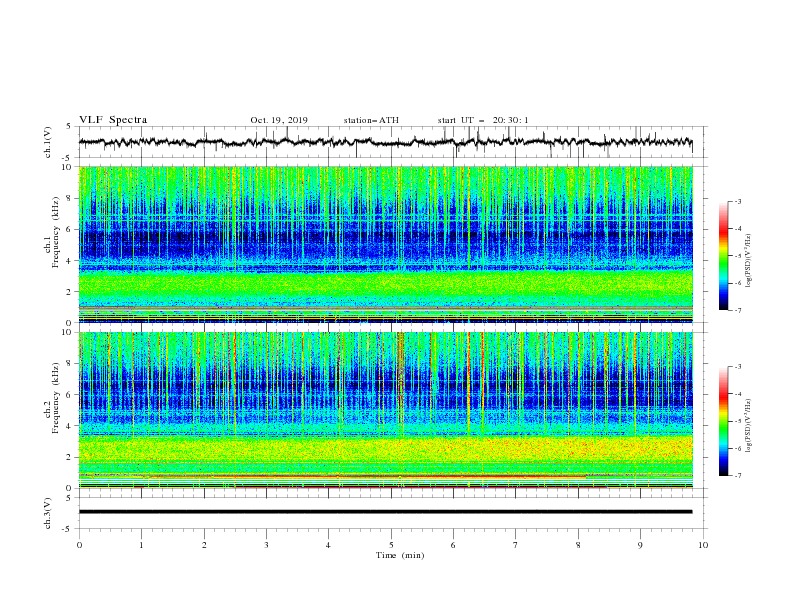The image size is (792, 612).
Task: Click the '10' tick on time axis
Action: 703,545
